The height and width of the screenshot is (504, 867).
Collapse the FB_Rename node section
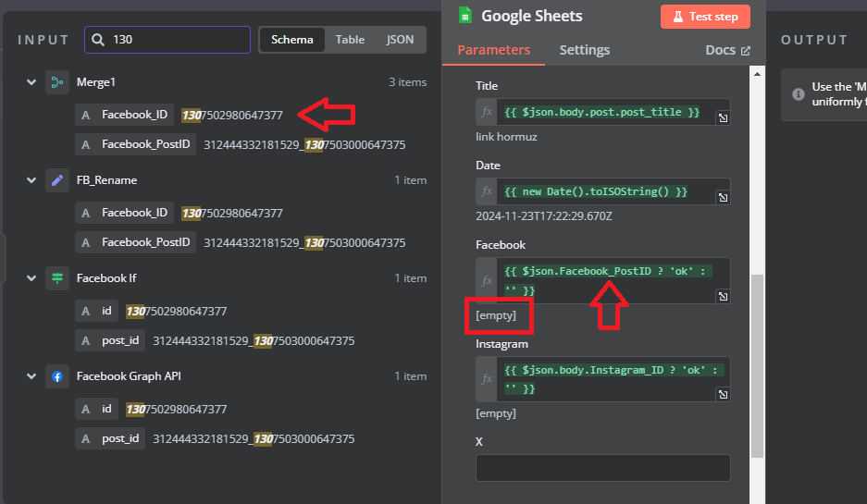coord(31,180)
